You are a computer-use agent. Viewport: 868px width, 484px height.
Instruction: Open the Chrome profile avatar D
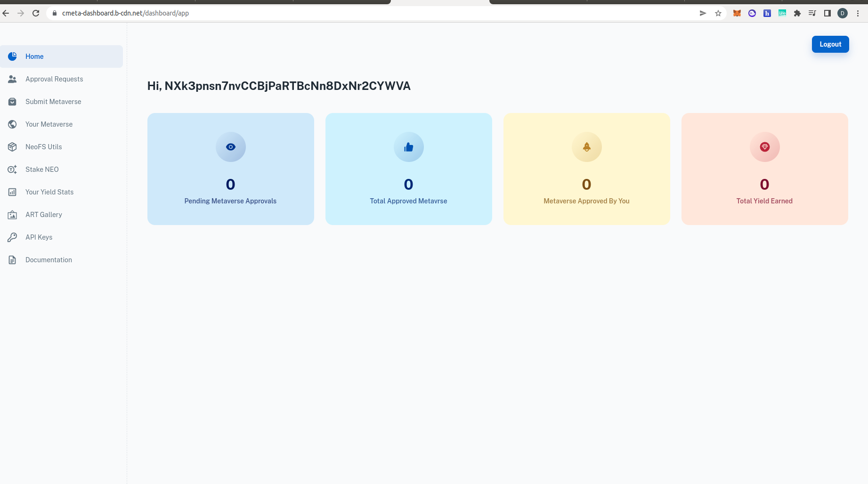tap(843, 13)
